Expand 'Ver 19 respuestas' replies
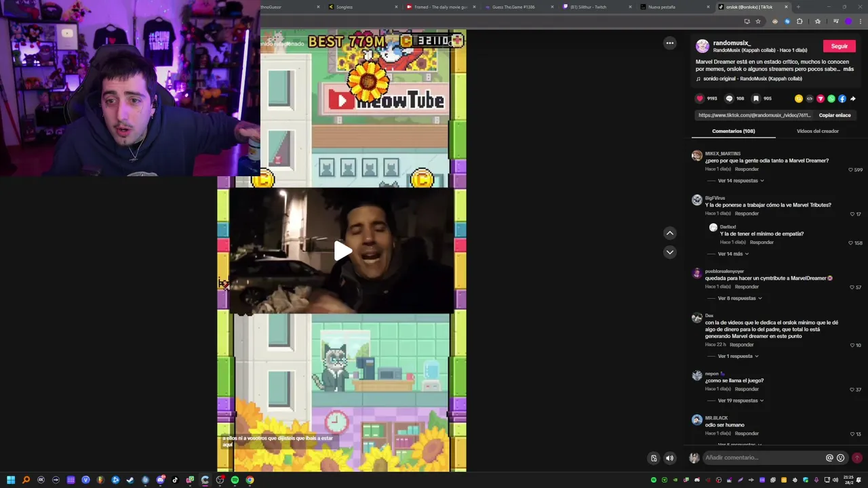Image resolution: width=868 pixels, height=488 pixels. pyautogui.click(x=741, y=401)
